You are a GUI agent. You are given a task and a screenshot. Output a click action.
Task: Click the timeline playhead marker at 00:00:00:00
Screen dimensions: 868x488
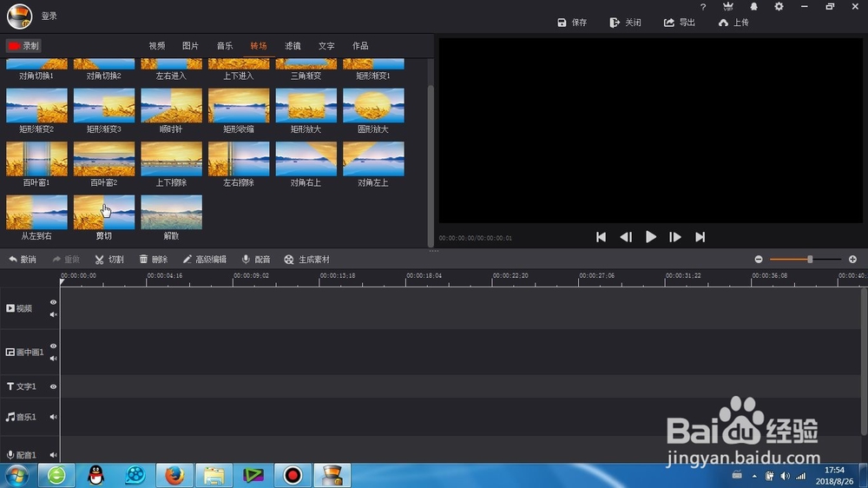pos(62,282)
